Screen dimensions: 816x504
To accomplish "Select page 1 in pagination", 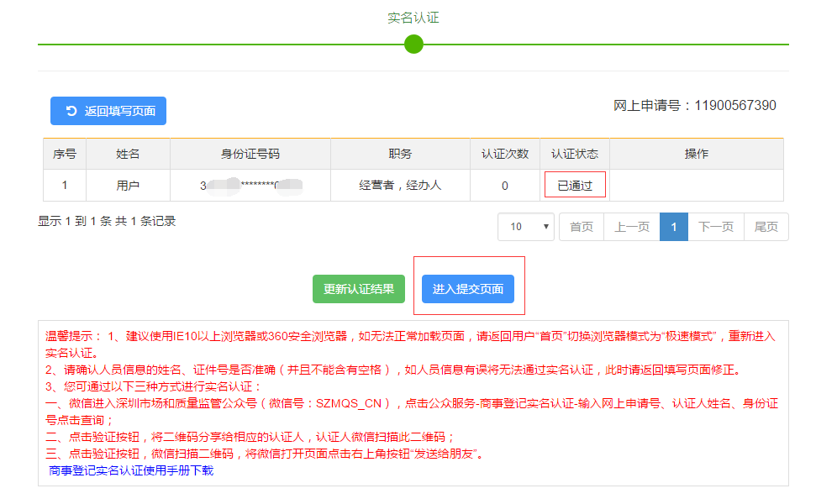I will click(674, 227).
